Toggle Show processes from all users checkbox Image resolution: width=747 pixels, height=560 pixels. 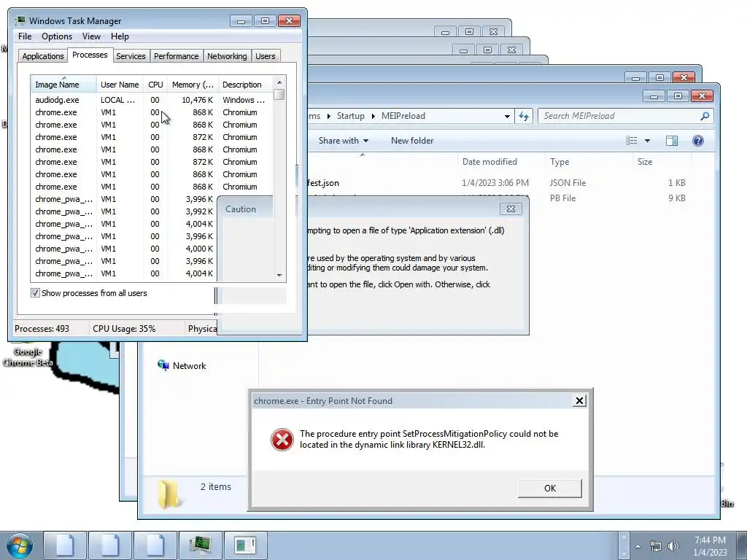click(35, 293)
